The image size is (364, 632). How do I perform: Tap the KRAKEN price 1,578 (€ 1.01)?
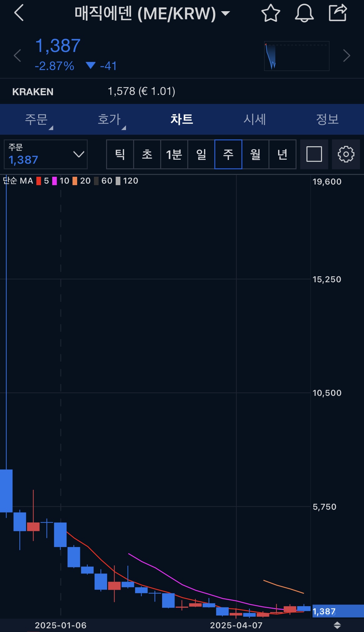(141, 91)
